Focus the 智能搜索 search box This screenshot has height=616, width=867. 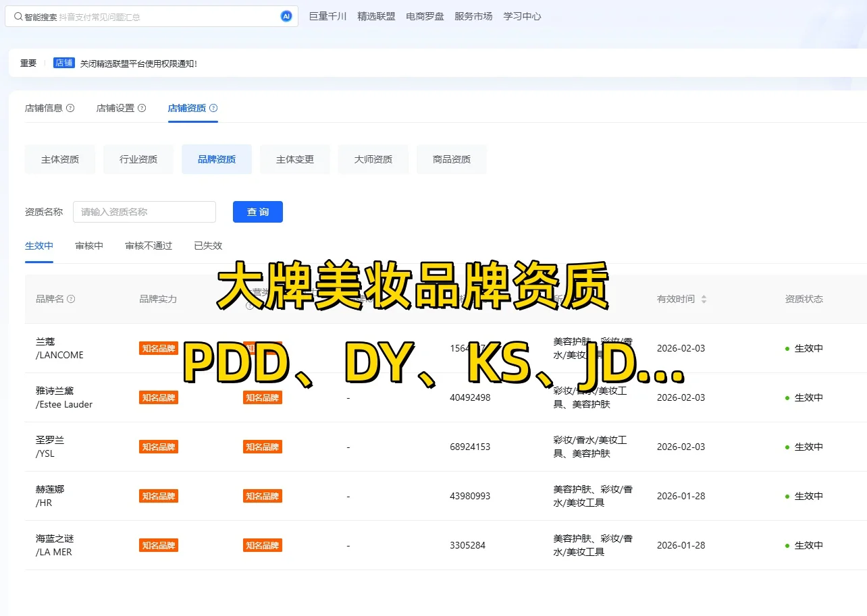point(151,17)
